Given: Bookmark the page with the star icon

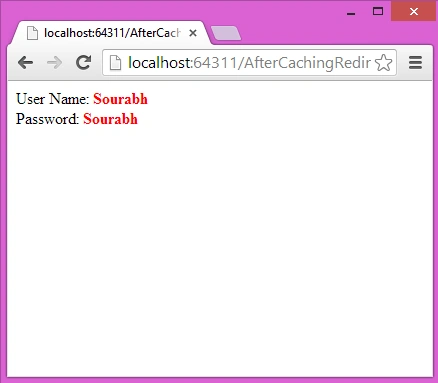Looking at the screenshot, I should click(x=383, y=63).
